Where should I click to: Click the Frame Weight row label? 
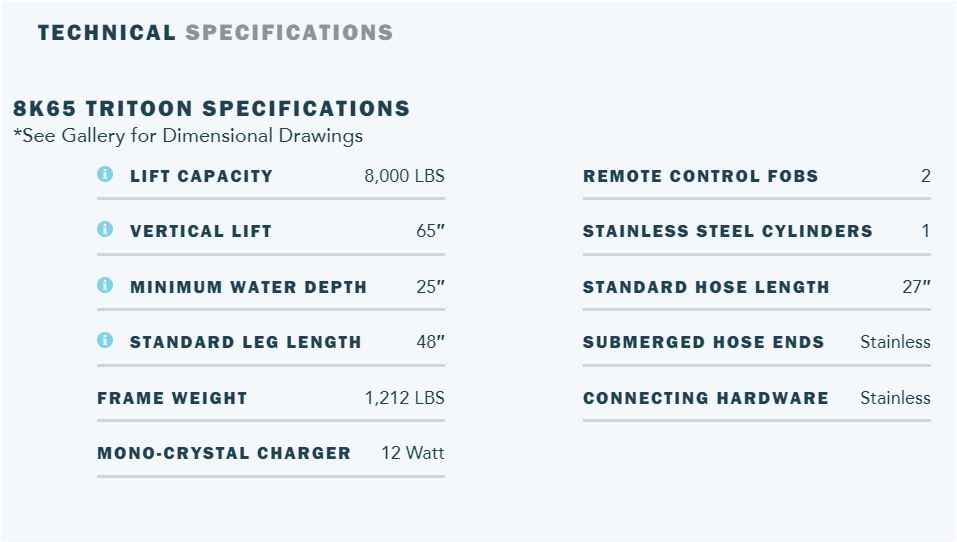click(x=172, y=398)
